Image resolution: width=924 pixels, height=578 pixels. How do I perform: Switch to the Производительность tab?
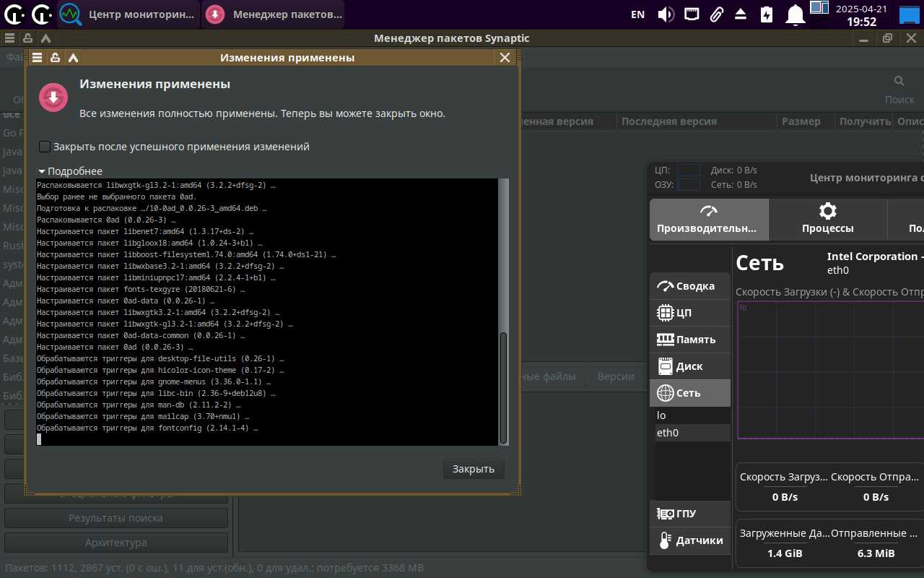coord(708,220)
